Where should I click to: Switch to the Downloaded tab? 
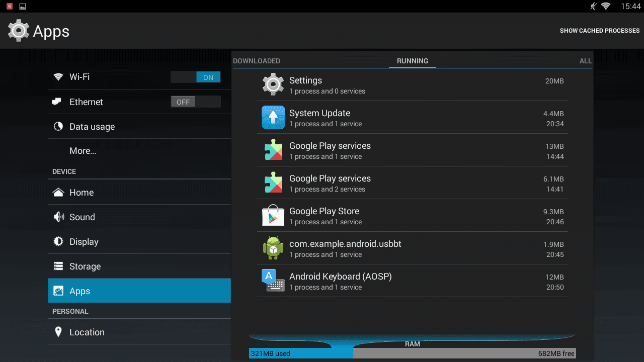click(x=257, y=61)
